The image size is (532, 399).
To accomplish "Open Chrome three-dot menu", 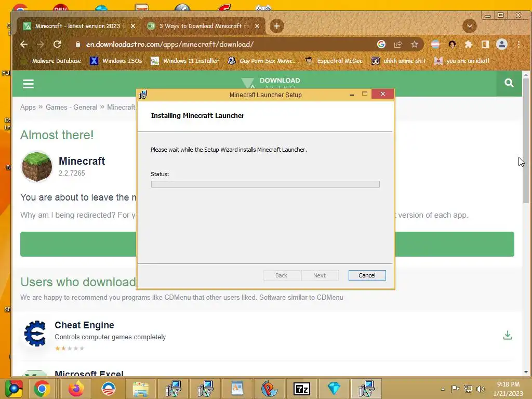I will tap(518, 44).
